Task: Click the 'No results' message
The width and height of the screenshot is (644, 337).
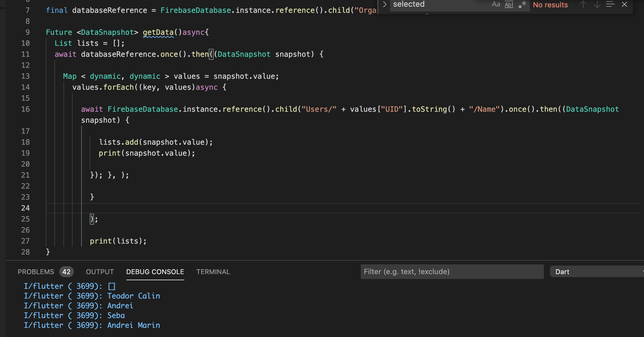Action: pos(550,5)
